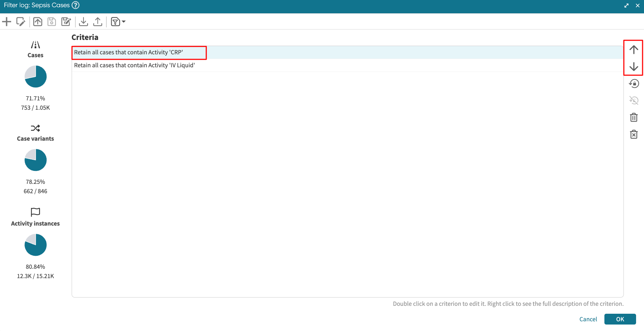The width and height of the screenshot is (644, 331).
Task: Click the open-file up-arrow toolbar icon
Action: [37, 22]
